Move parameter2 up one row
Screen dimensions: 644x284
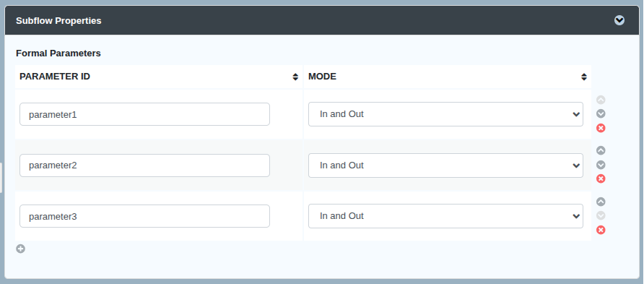601,150
